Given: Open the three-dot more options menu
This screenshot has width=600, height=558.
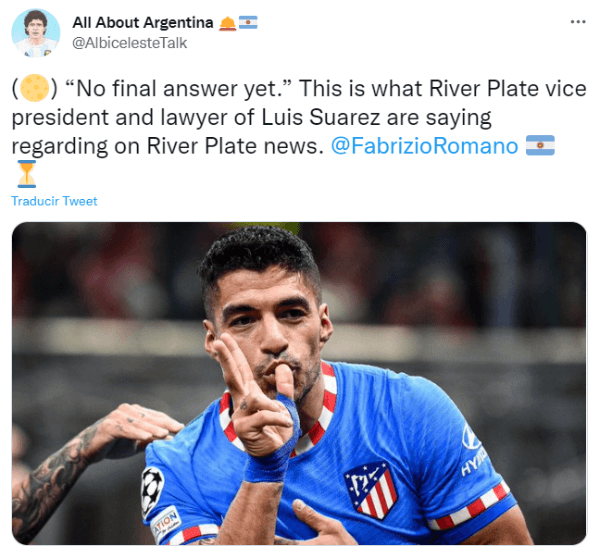Looking at the screenshot, I should coord(578,22).
